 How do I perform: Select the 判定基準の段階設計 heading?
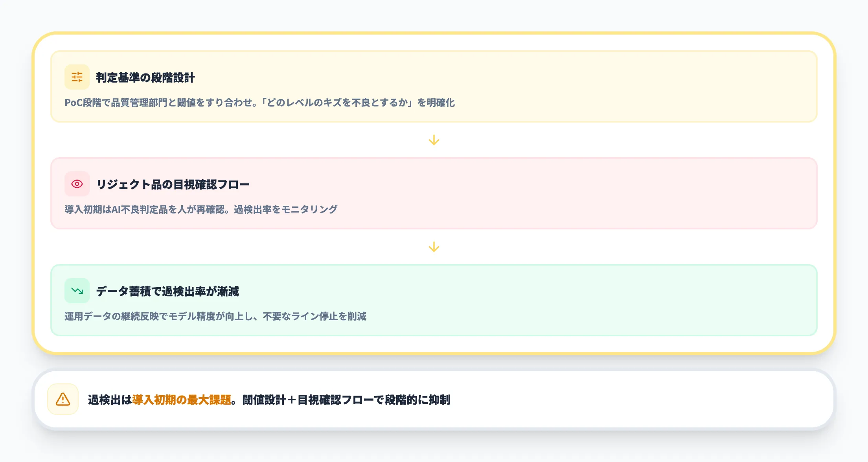(145, 77)
